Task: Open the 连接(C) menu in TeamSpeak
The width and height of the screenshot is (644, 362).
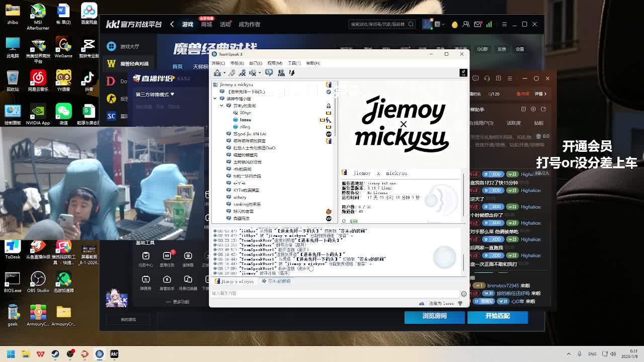Action: (218, 63)
